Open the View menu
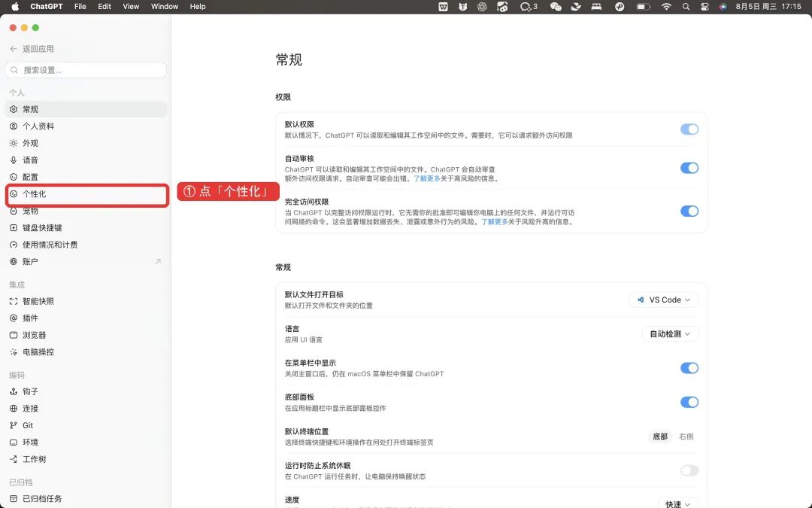This screenshot has height=508, width=812. [131, 7]
